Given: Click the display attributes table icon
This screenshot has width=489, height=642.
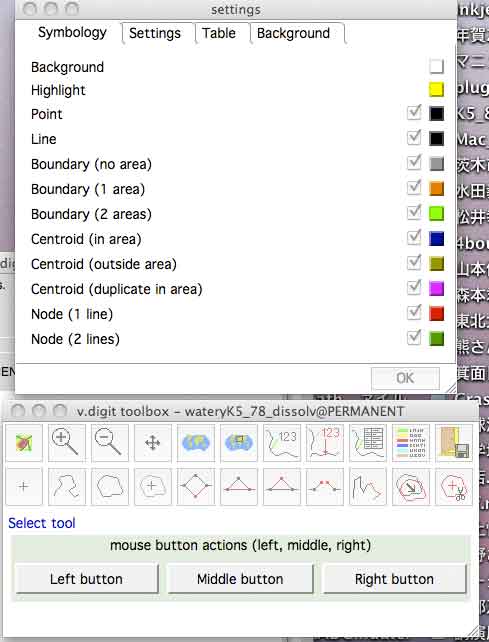Looking at the screenshot, I should click(368, 443).
